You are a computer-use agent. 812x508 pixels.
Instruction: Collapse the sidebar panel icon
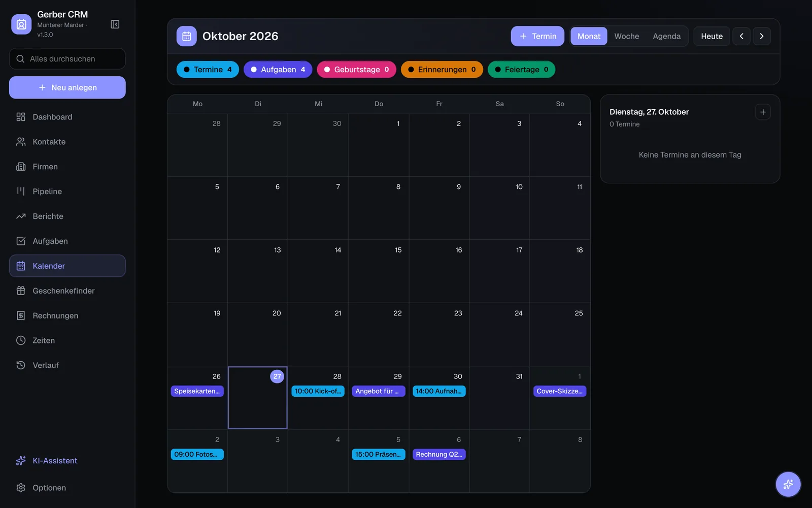click(115, 24)
